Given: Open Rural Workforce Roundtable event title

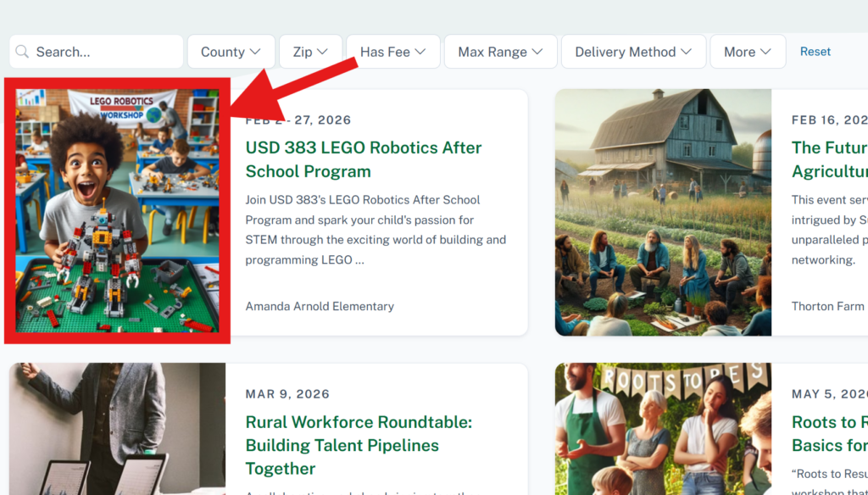Looking at the screenshot, I should (359, 445).
